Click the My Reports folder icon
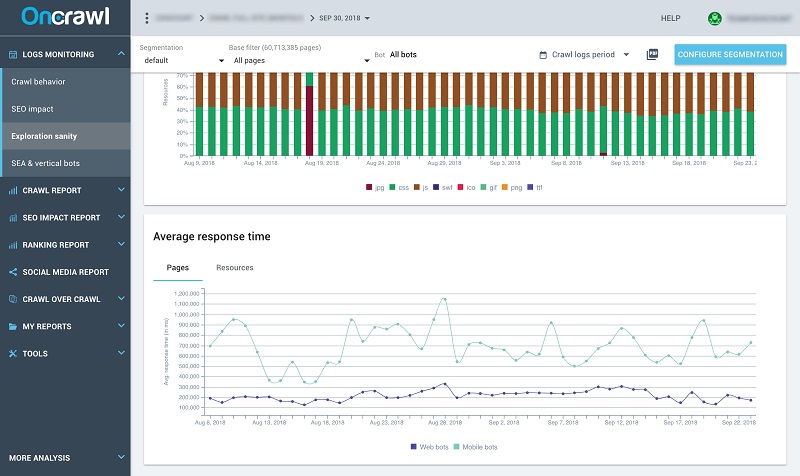The image size is (800, 476). [13, 326]
